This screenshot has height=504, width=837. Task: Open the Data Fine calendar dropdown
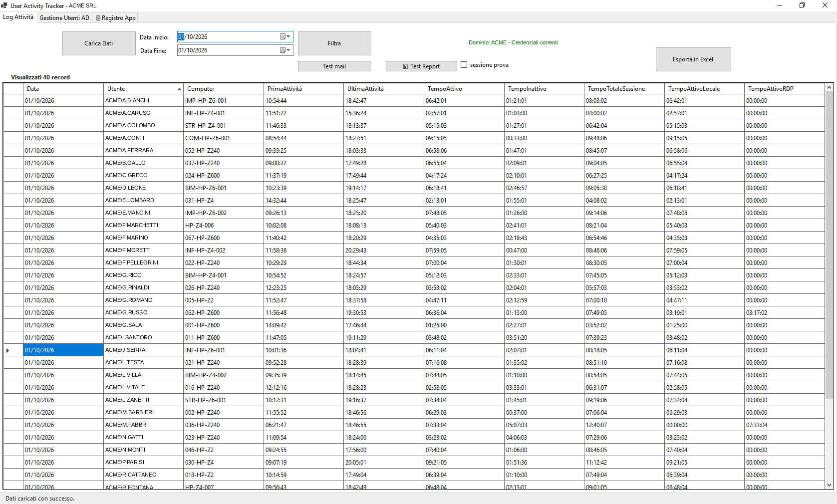(285, 50)
